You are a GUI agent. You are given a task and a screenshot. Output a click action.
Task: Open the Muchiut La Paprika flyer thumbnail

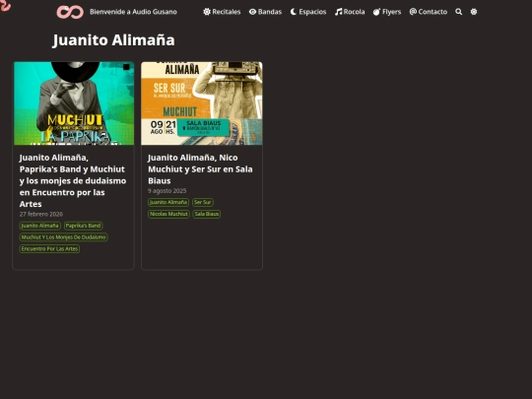point(74,103)
